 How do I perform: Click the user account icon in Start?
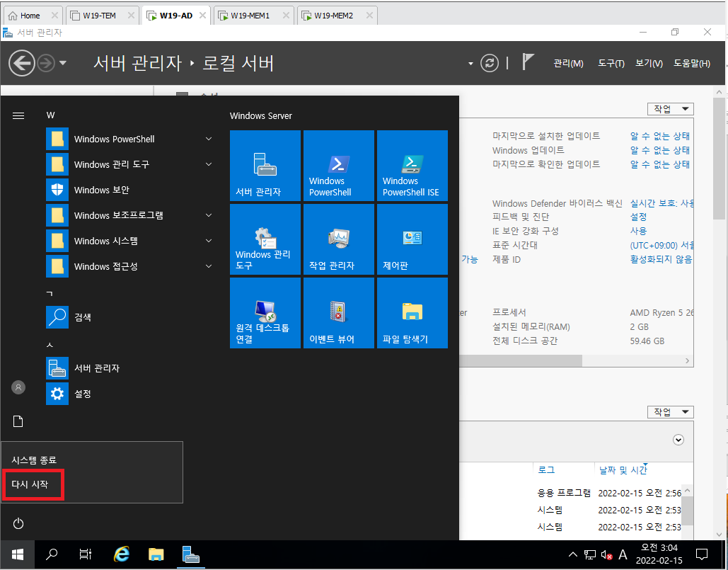tap(18, 387)
